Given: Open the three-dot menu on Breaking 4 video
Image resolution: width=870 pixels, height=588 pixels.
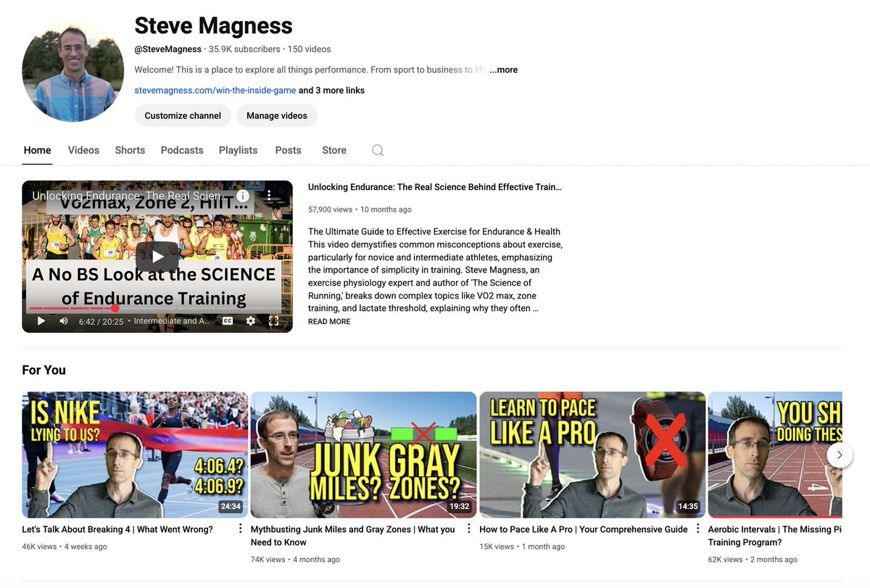Looking at the screenshot, I should coord(239,529).
